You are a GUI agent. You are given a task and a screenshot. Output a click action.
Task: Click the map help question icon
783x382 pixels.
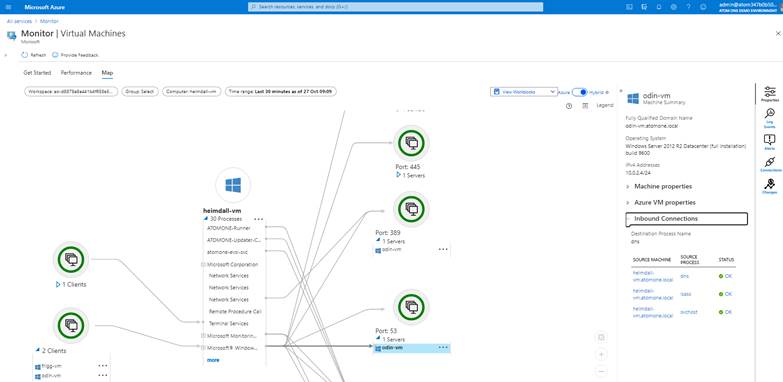coord(569,106)
